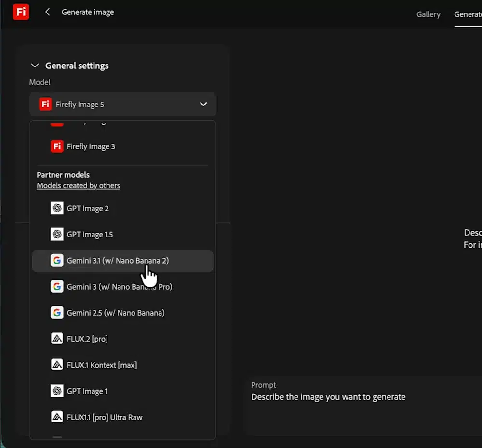Click the Firefly icon in model dropdown field
Viewport: 482px width, 448px height.
click(x=45, y=104)
